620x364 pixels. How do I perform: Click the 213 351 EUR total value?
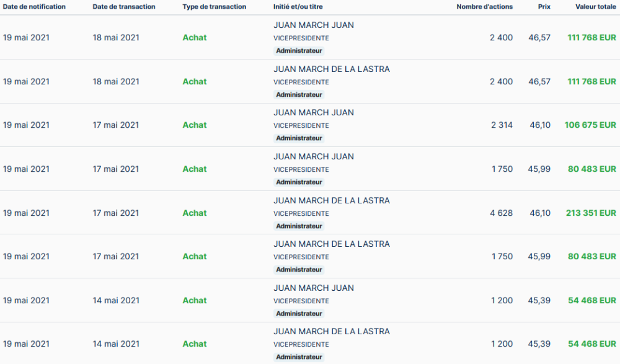(x=591, y=213)
